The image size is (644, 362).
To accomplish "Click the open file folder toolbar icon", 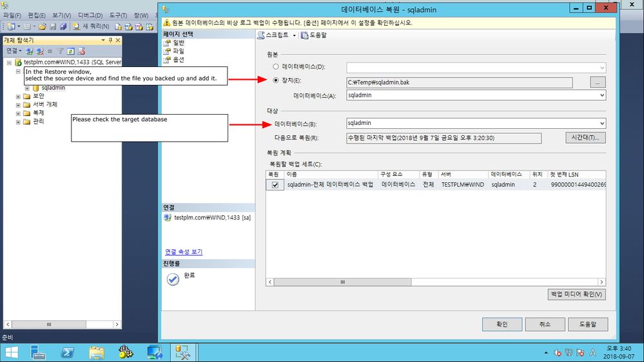I will pyautogui.click(x=43, y=26).
